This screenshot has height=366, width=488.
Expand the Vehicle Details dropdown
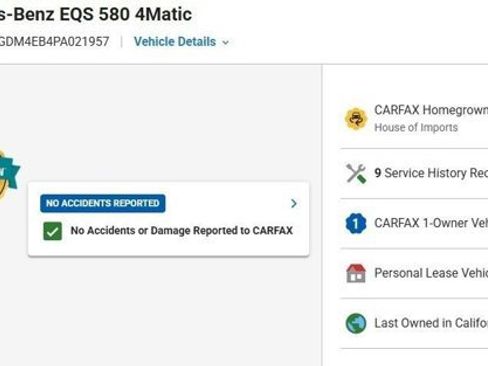point(181,42)
